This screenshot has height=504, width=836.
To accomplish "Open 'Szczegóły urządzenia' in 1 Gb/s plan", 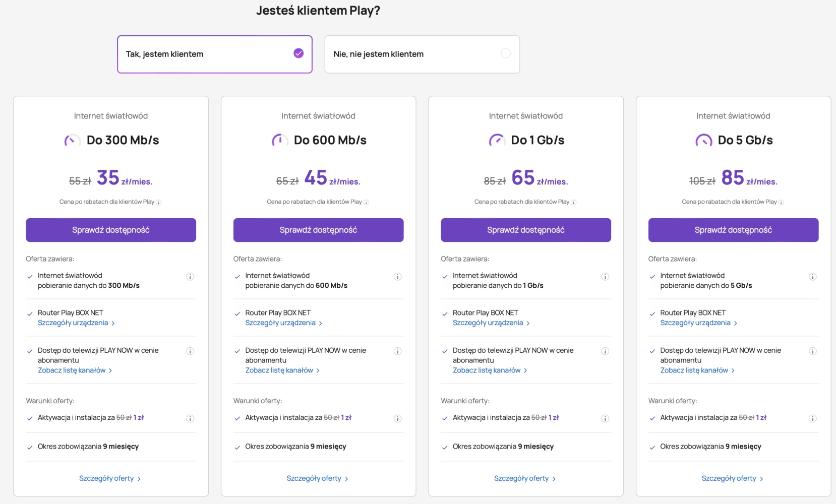I will pos(491,323).
